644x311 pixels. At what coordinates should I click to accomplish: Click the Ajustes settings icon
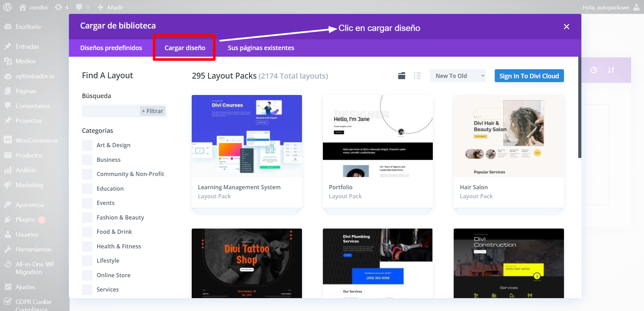[x=8, y=287]
